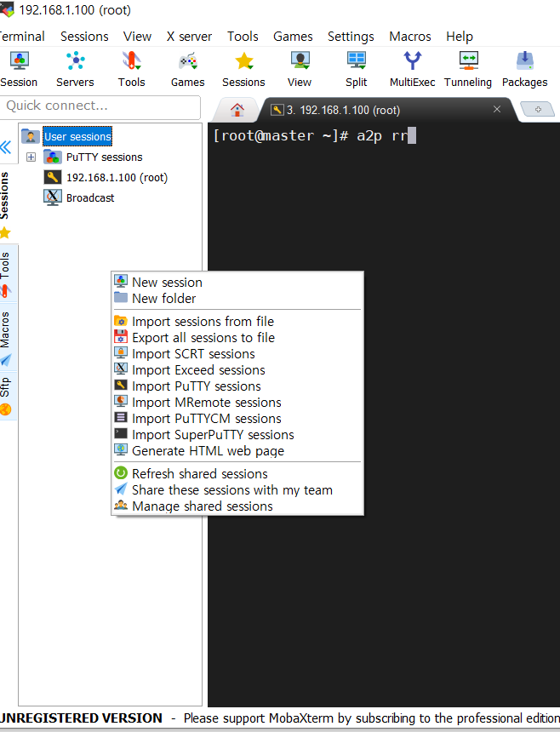Image resolution: width=560 pixels, height=732 pixels.
Task: Open the View toolbar icon
Action: point(300,70)
